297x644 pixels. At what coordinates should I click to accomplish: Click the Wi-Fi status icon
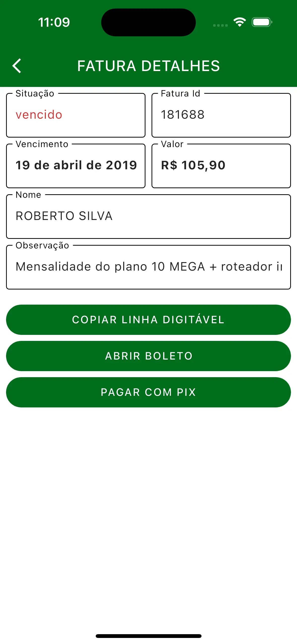click(x=240, y=22)
